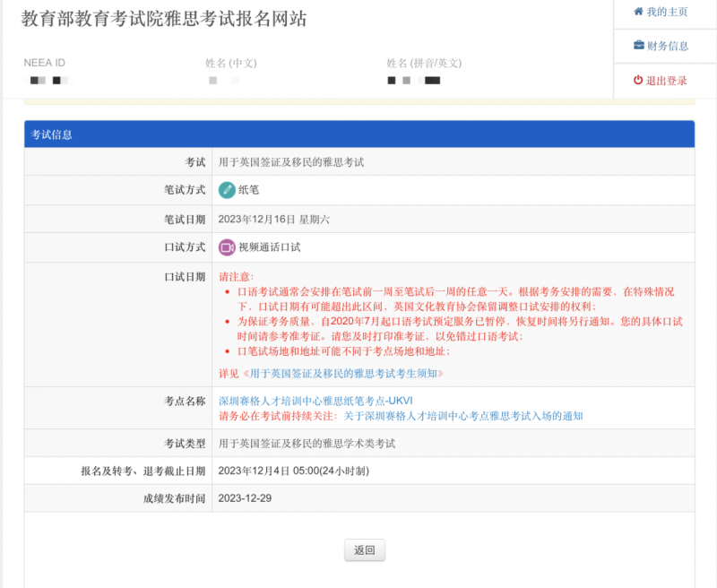Click the 考试 value 用于英国签证及移民的雅思考试
717x588 pixels.
291,162
